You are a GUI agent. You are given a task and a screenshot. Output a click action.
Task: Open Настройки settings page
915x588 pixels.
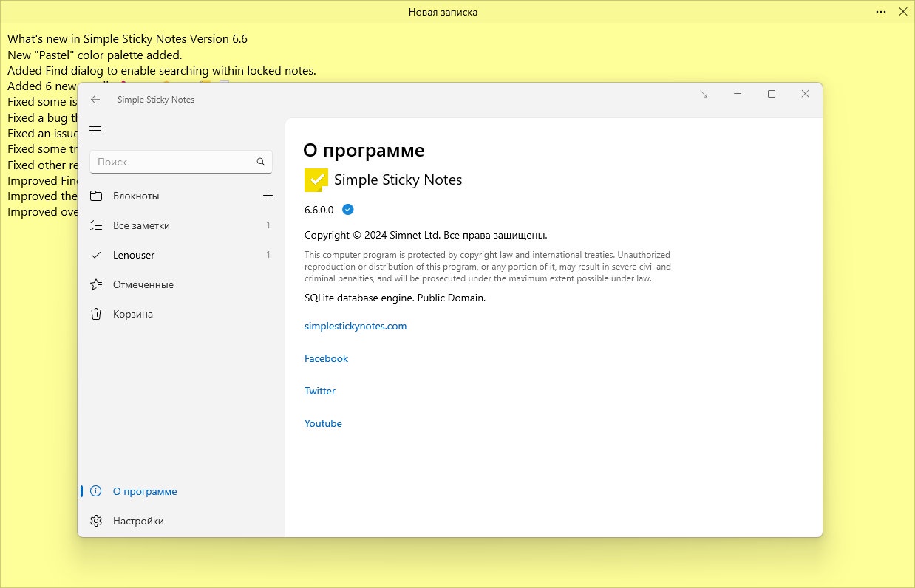coord(138,521)
